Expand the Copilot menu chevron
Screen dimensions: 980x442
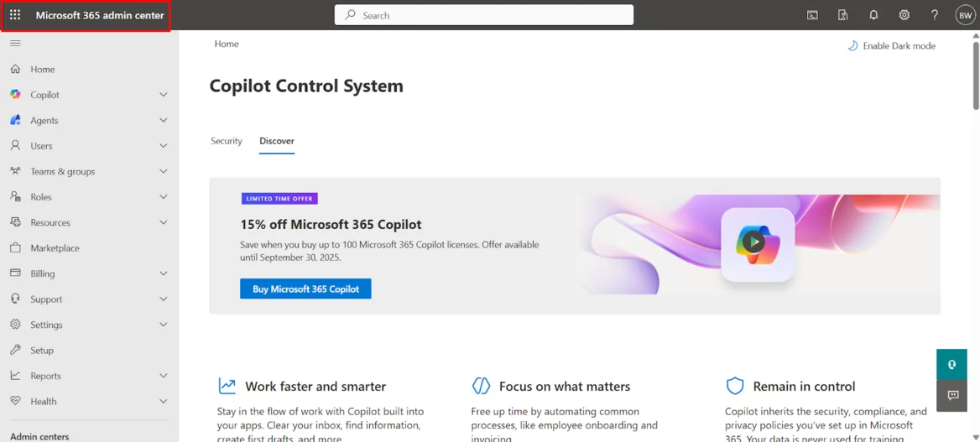tap(164, 95)
